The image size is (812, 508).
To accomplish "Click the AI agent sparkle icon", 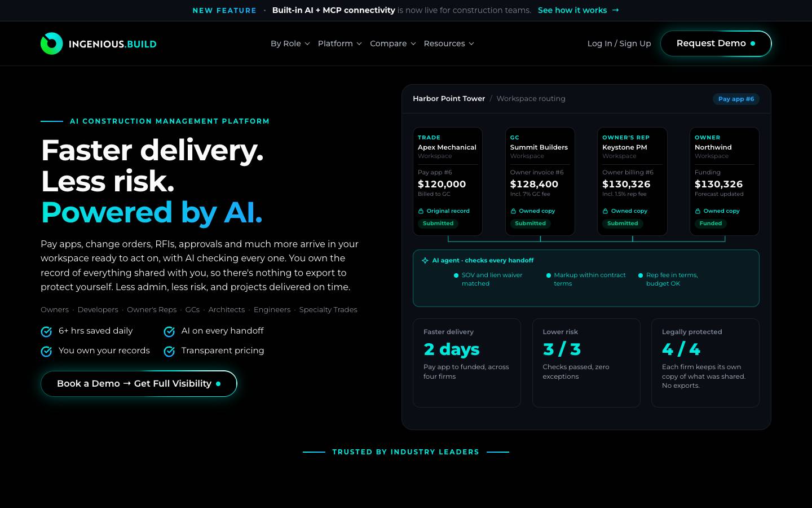I will (425, 260).
